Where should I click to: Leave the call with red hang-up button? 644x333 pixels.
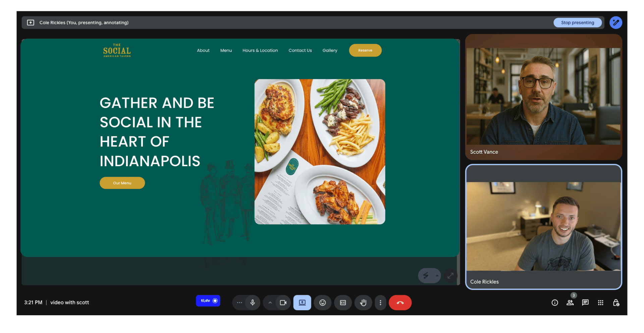click(x=400, y=303)
